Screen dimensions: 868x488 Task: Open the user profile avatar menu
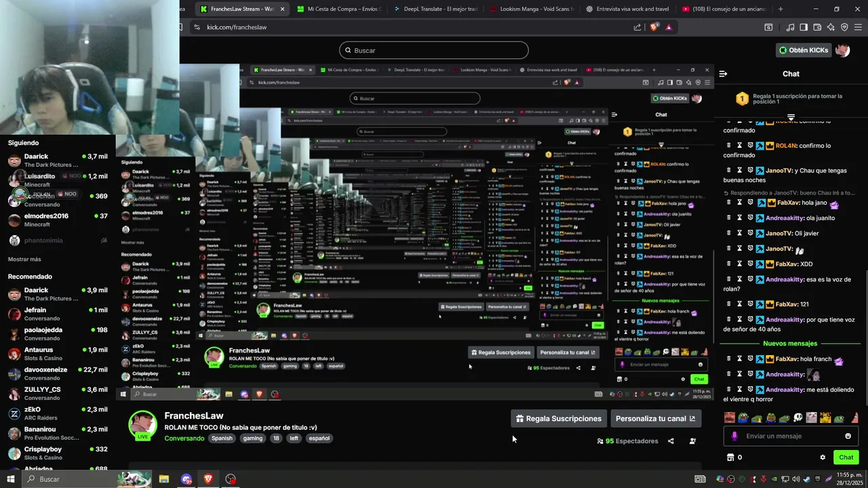[x=843, y=50]
